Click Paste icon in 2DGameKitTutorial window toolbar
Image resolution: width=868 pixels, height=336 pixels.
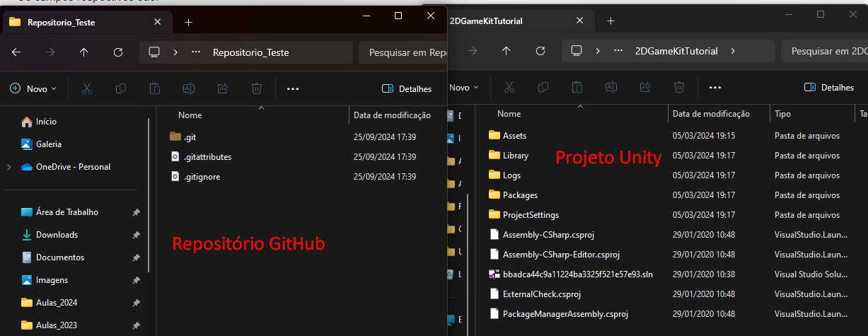pyautogui.click(x=577, y=87)
